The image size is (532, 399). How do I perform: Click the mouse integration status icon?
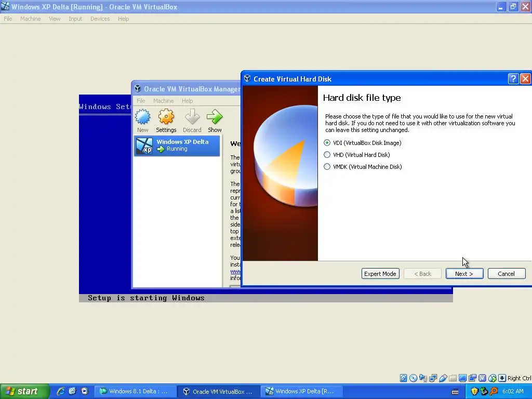pos(493,378)
